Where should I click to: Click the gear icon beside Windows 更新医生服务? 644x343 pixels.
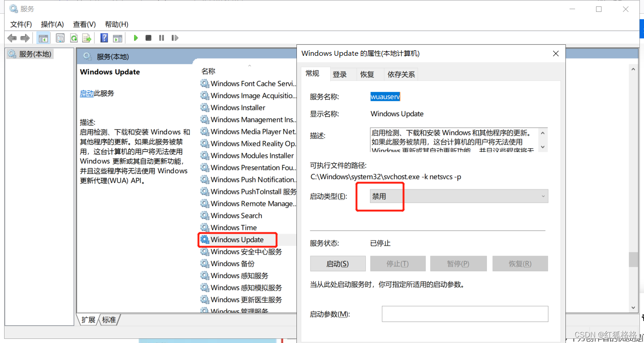coord(205,300)
